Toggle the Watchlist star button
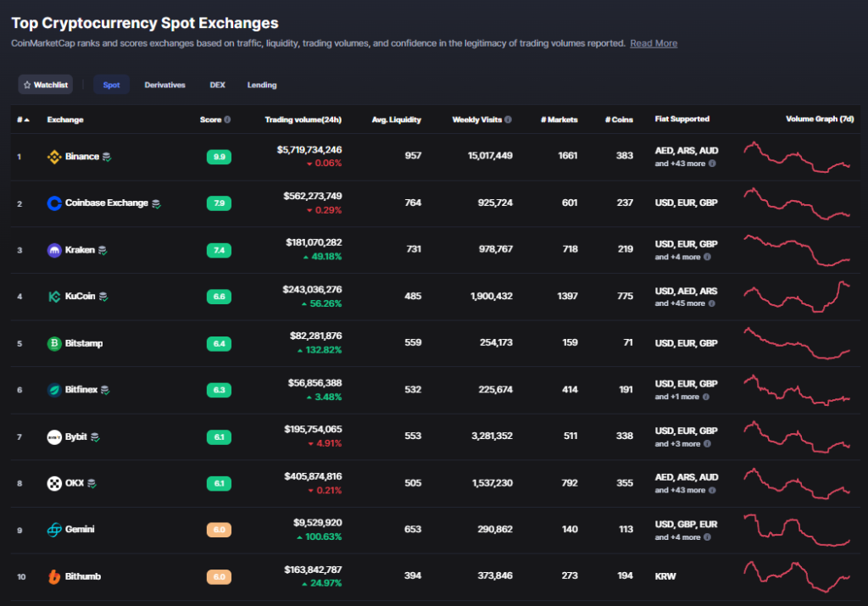Image resolution: width=868 pixels, height=606 pixels. click(x=46, y=85)
